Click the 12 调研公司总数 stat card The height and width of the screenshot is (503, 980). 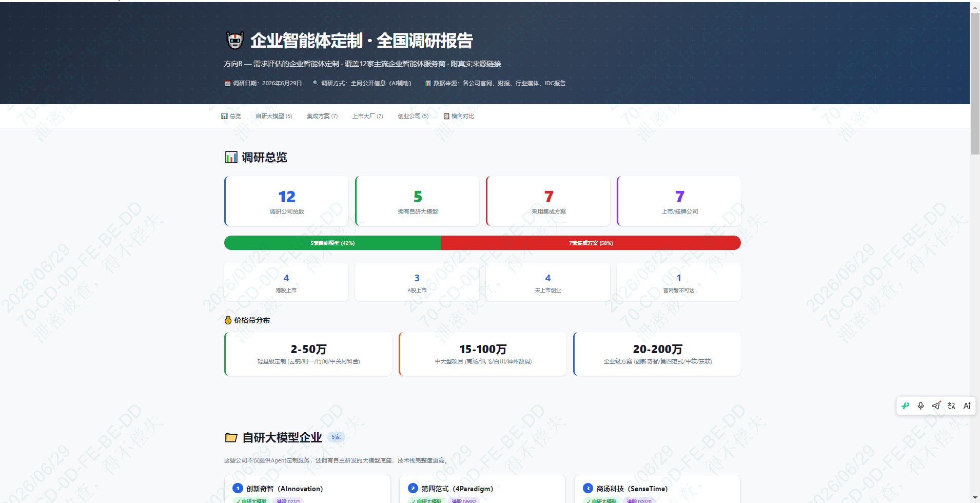coord(286,201)
